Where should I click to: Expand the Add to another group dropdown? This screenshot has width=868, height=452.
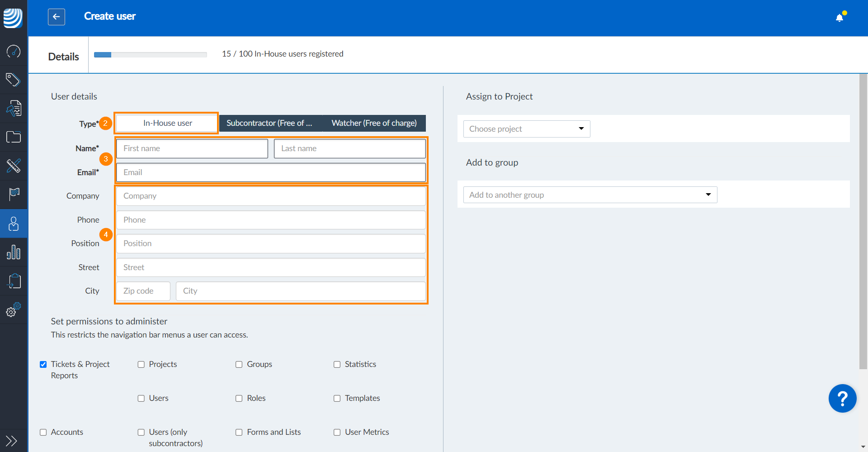[x=590, y=195]
